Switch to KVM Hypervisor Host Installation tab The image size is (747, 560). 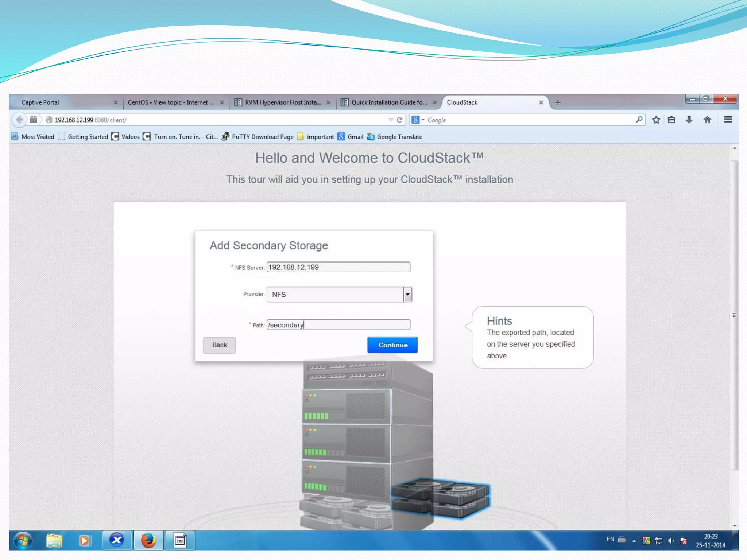283,102
